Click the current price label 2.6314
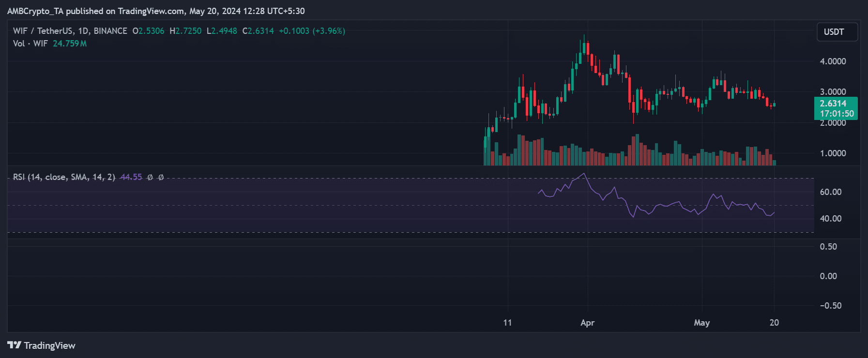Viewport: 868px width, 358px height. 833,104
